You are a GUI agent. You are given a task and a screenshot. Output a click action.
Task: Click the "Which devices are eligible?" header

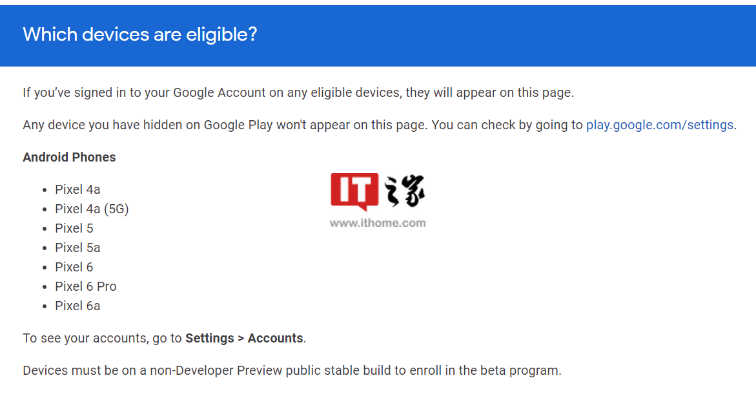pos(140,34)
